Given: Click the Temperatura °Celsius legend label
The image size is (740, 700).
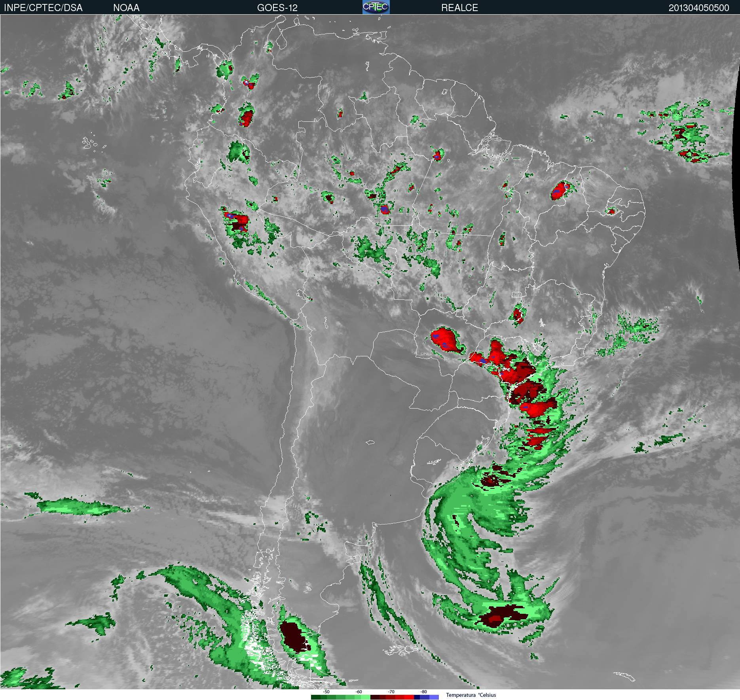Looking at the screenshot, I should click(471, 695).
